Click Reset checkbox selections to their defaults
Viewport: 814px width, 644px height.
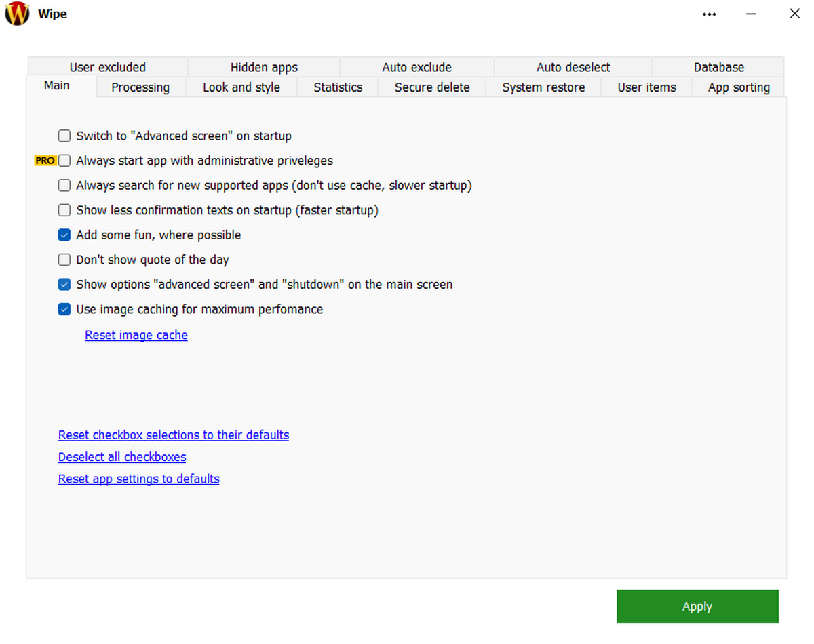coord(174,435)
